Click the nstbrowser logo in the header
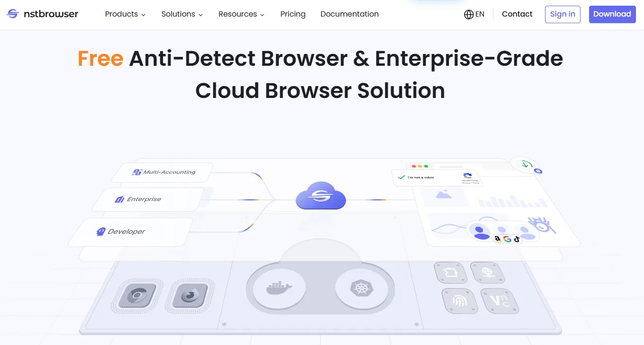644x345 pixels. pos(43,14)
